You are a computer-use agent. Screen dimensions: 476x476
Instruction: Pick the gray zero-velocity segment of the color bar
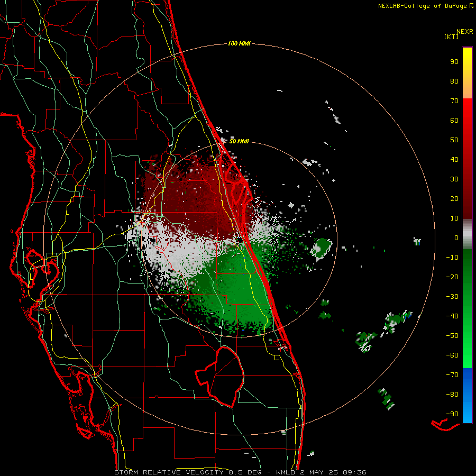[x=467, y=234]
